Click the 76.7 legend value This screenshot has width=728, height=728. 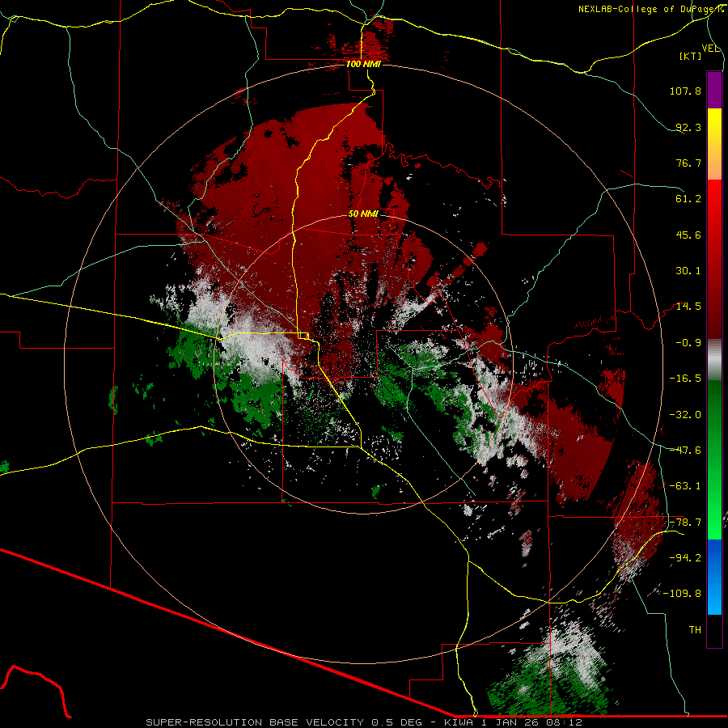point(688,163)
